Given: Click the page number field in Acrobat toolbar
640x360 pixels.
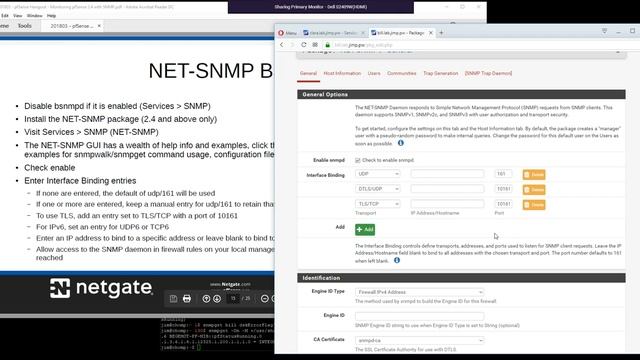Looking at the screenshot, I should (x=233, y=298).
